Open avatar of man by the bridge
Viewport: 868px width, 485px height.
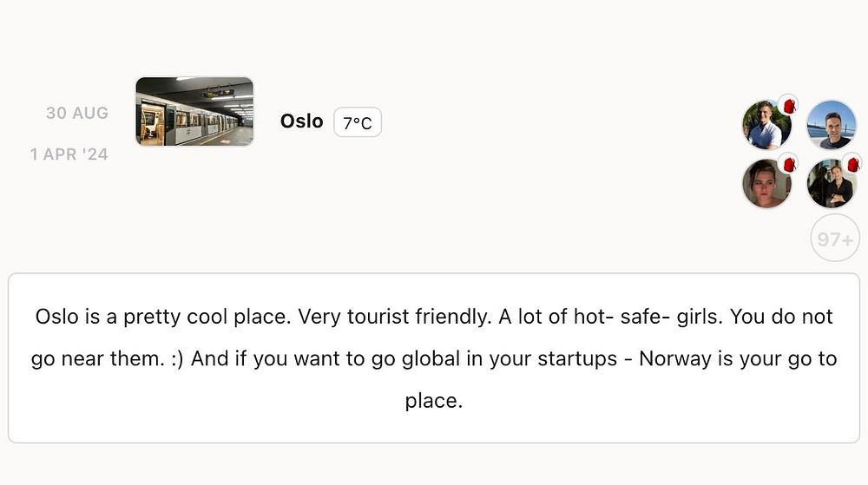[831, 125]
